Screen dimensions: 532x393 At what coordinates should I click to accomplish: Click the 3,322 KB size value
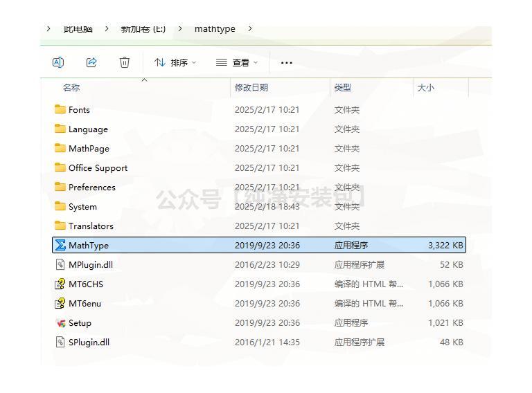[x=445, y=246]
